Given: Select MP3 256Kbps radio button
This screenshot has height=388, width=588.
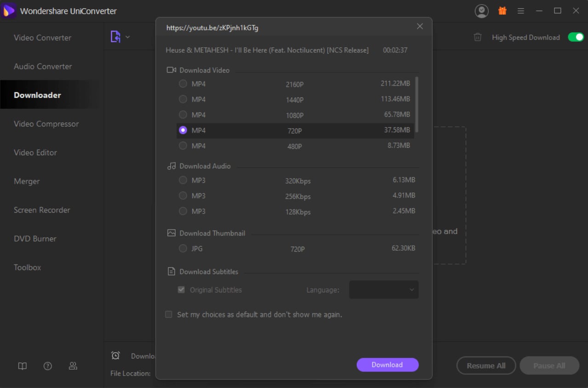Looking at the screenshot, I should 183,196.
